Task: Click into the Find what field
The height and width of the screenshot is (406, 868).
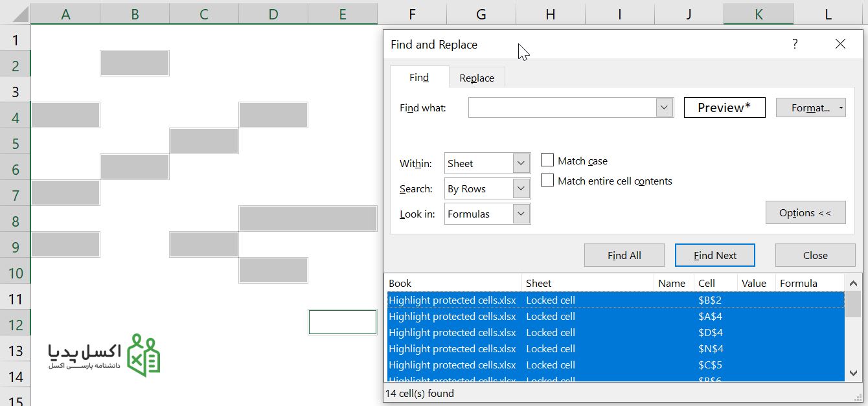Action: [562, 107]
